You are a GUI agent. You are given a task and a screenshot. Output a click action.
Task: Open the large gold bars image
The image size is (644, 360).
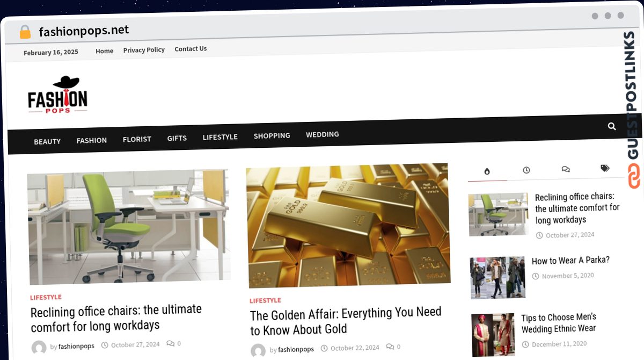(x=348, y=225)
